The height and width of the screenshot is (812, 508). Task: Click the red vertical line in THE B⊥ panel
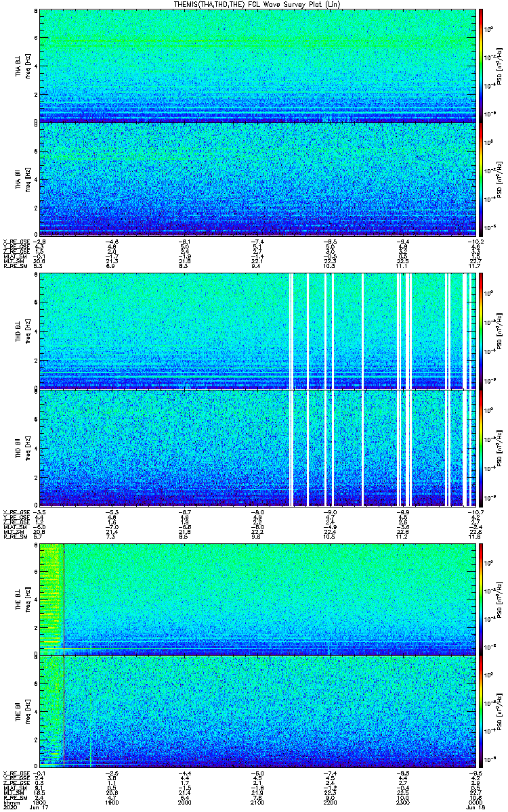pyautogui.click(x=64, y=598)
